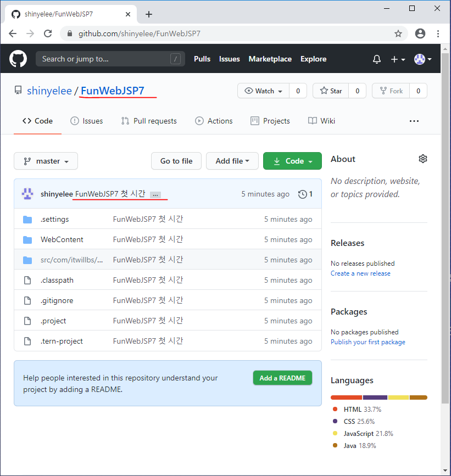Click the .settings folder icon
The image size is (451, 476).
(x=27, y=220)
